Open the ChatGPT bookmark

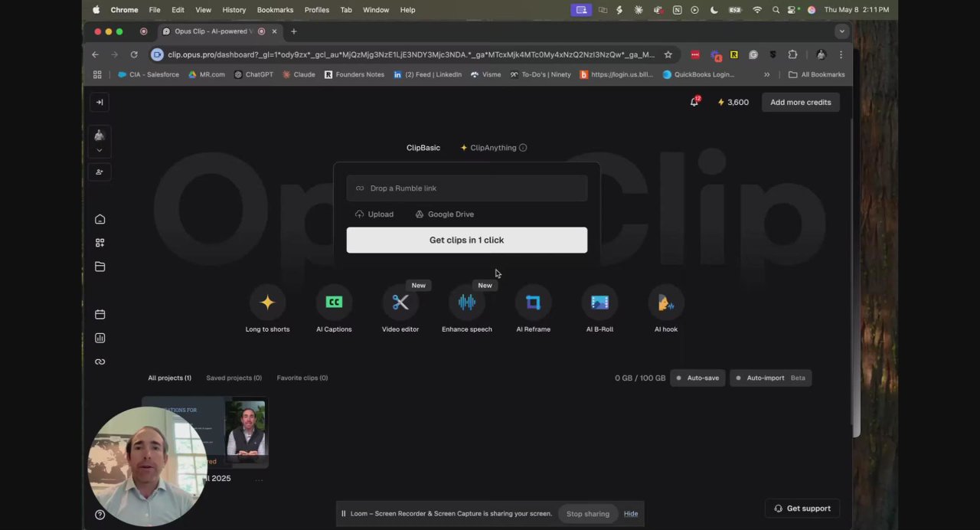[x=253, y=74]
